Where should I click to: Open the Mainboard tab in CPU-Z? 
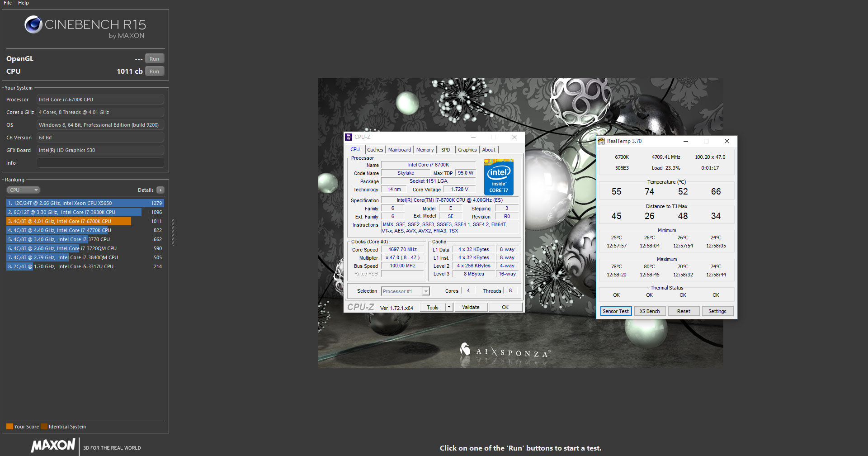tap(400, 150)
